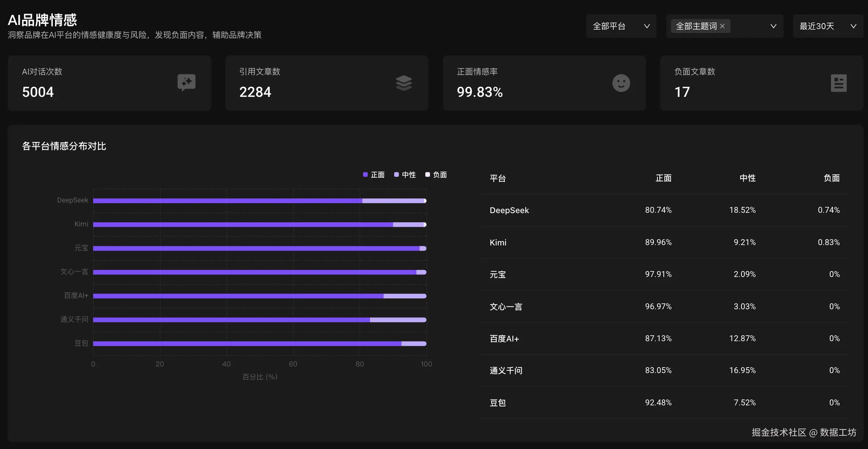Click the 正面 table column header
The width and height of the screenshot is (868, 449).
coord(663,178)
